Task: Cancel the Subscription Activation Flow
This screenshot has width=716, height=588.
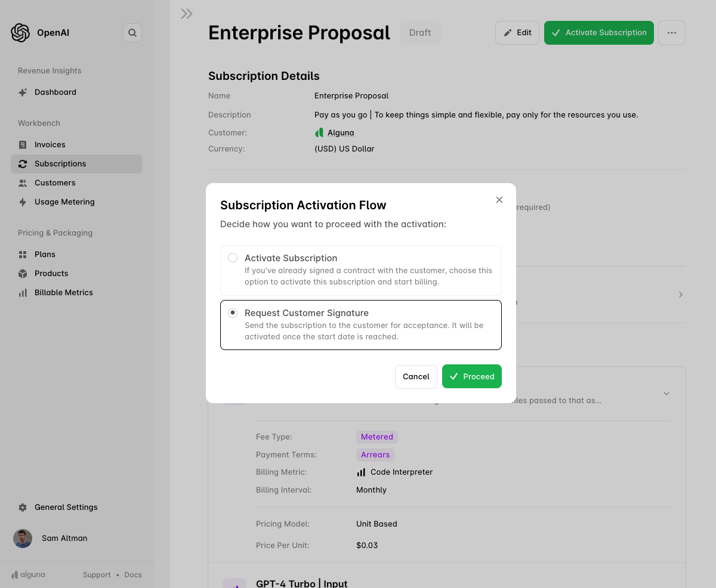Action: [x=416, y=376]
